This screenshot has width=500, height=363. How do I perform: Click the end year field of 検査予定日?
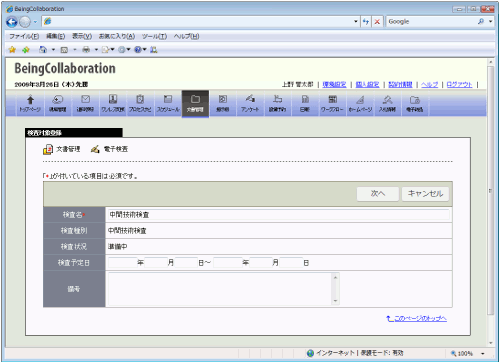pos(228,263)
